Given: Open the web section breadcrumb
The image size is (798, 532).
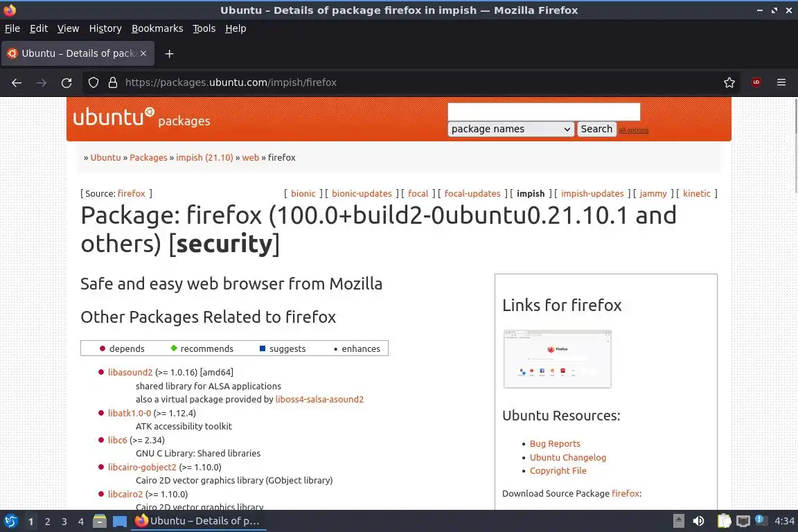Looking at the screenshot, I should 250,157.
